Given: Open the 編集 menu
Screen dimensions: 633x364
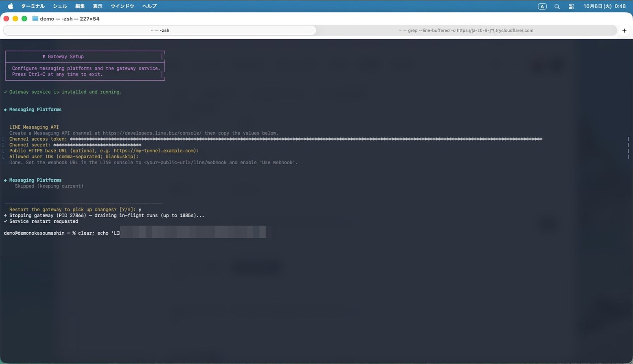Looking at the screenshot, I should [80, 6].
